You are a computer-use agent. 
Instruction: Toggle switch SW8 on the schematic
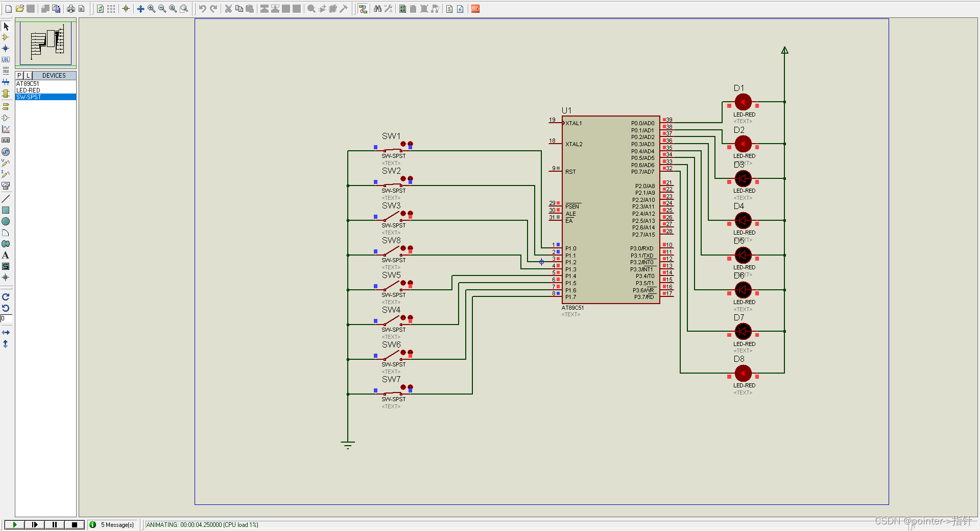pyautogui.click(x=393, y=253)
